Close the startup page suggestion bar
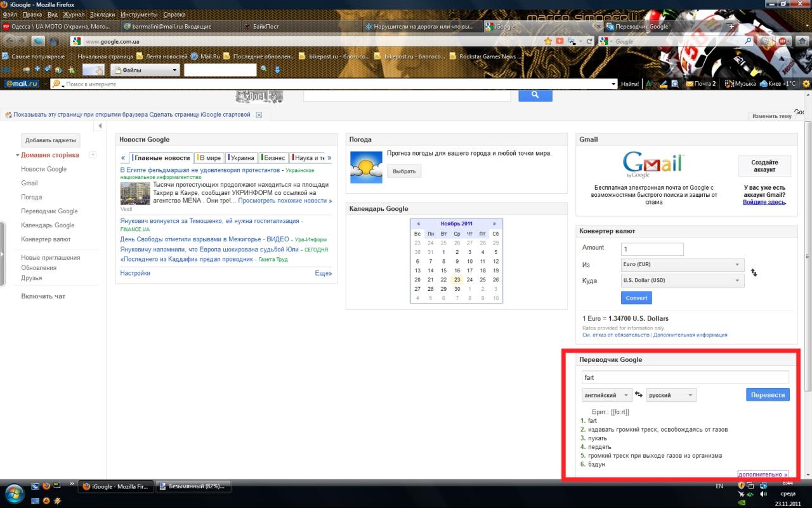 258,115
